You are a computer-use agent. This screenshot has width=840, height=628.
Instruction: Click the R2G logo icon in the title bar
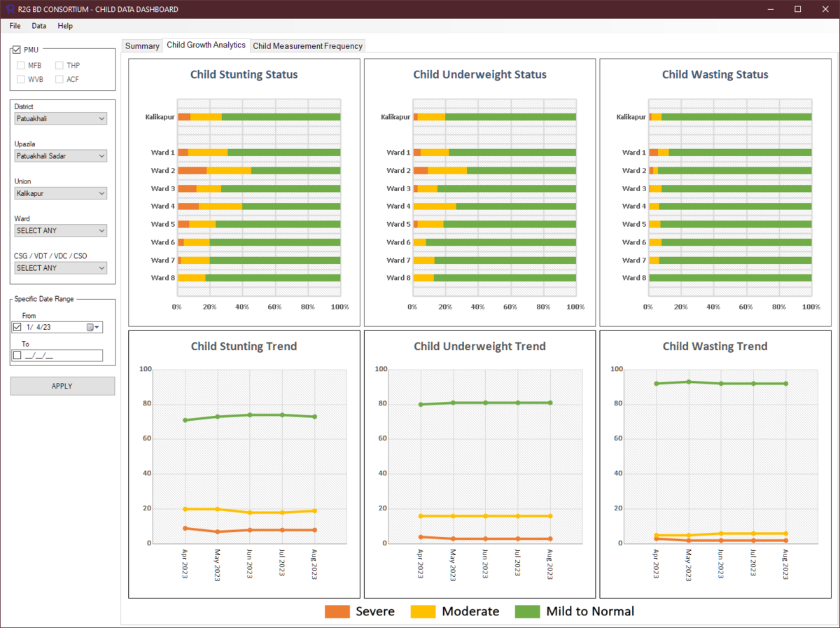pos(8,9)
